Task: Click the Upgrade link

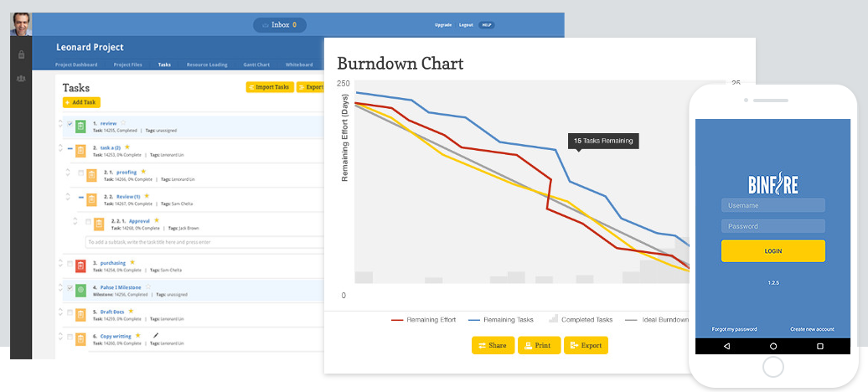Action: coord(443,25)
